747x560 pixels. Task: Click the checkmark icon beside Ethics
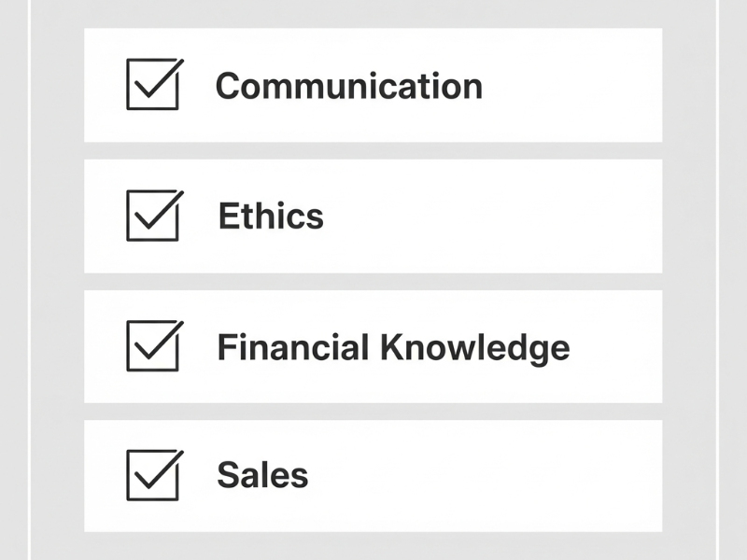coord(154,216)
